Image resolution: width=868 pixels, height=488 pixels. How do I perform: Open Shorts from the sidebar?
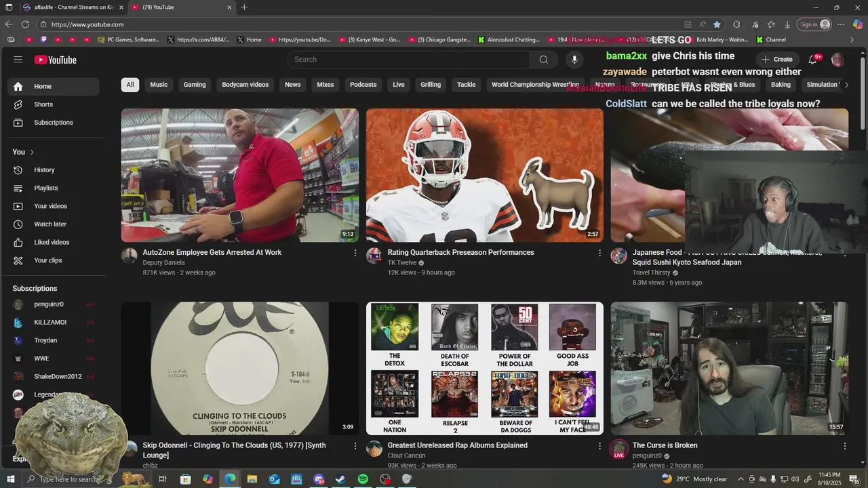point(54,104)
